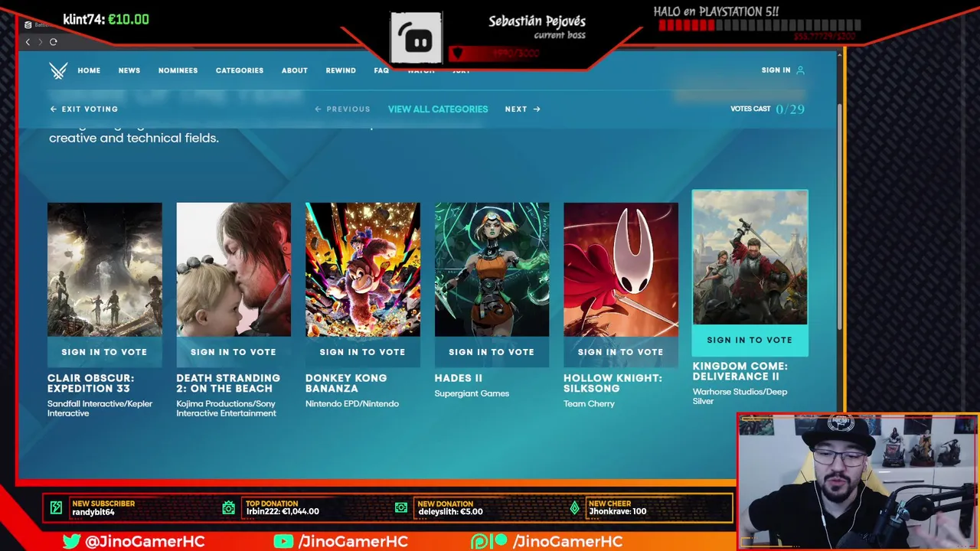Select the Clair Obscur cover art

pyautogui.click(x=105, y=269)
